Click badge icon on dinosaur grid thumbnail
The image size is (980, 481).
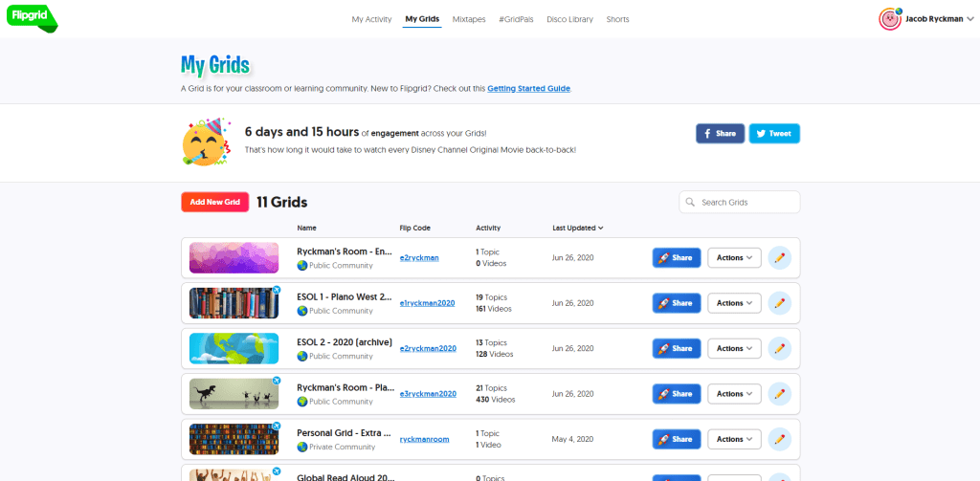pos(276,381)
